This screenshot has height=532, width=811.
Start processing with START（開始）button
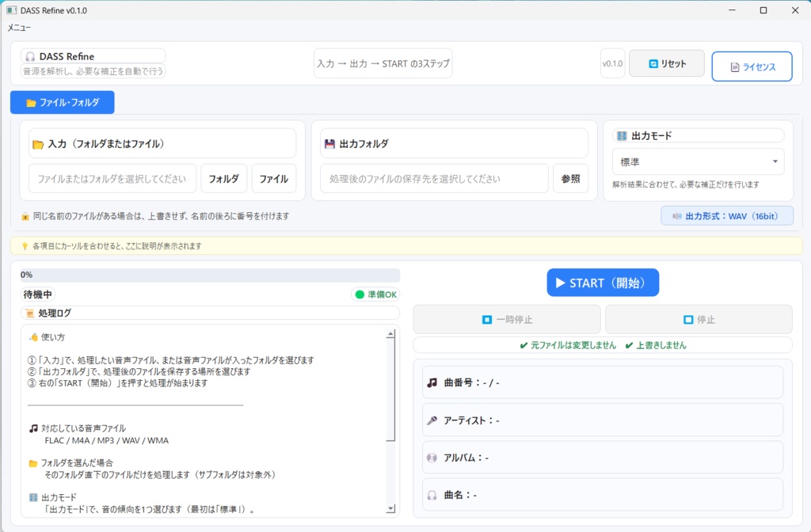(603, 283)
